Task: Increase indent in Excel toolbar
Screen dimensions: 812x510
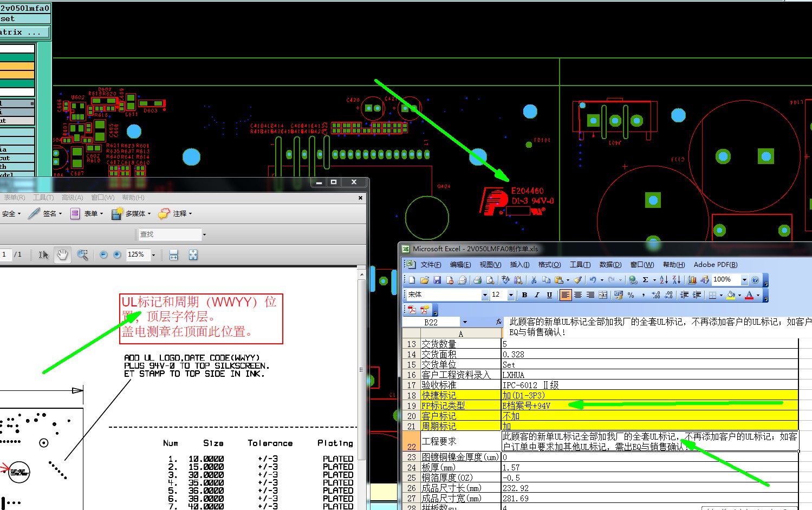Action: click(697, 295)
